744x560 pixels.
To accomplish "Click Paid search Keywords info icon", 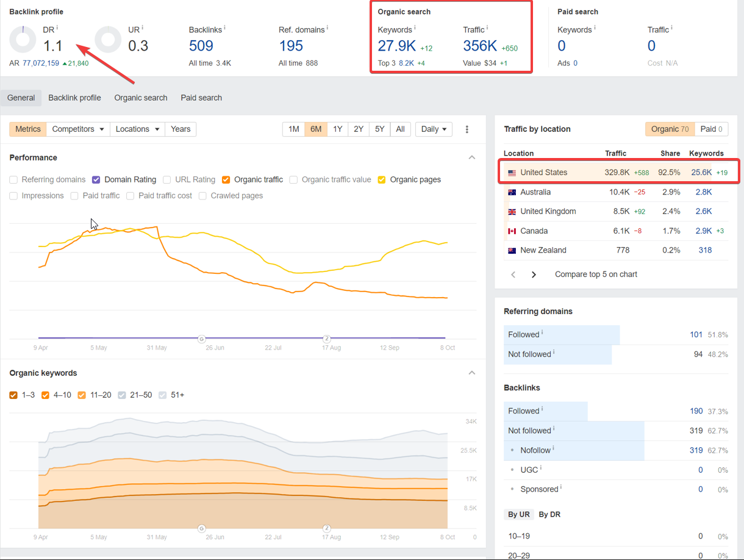I will click(x=595, y=28).
